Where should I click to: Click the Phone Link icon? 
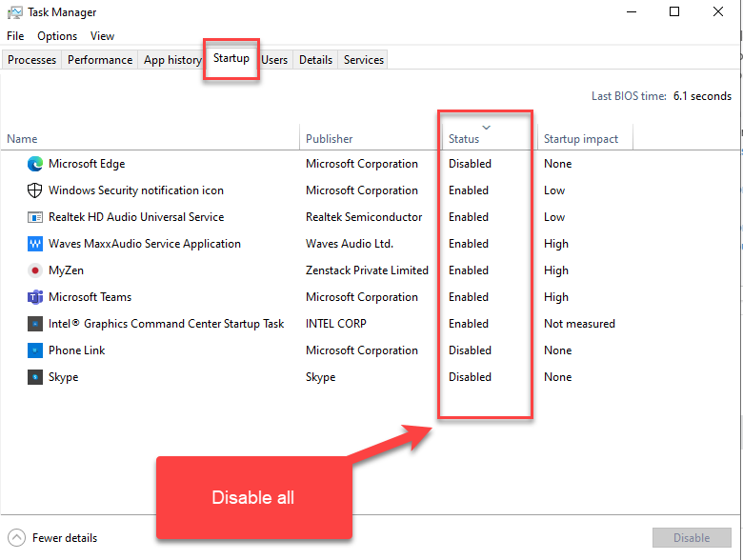35,350
